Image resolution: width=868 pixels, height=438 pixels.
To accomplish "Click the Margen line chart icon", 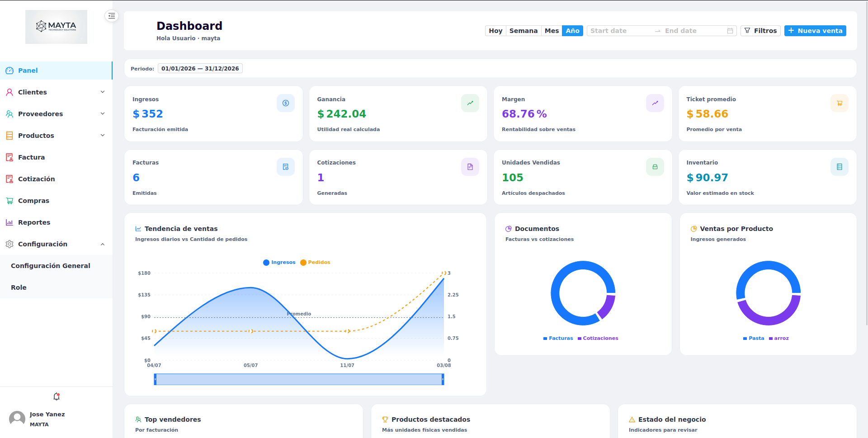I will click(655, 103).
